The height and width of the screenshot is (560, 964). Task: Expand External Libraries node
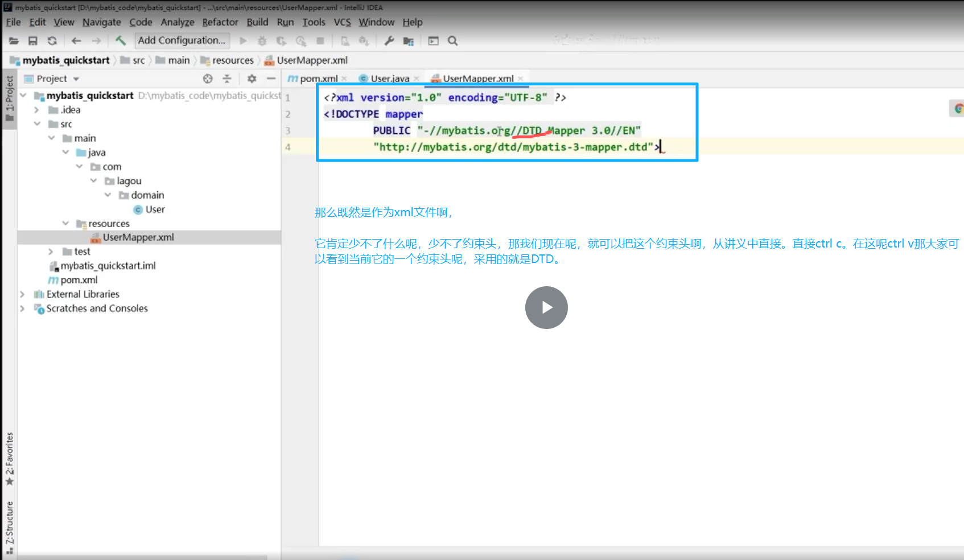coord(22,294)
